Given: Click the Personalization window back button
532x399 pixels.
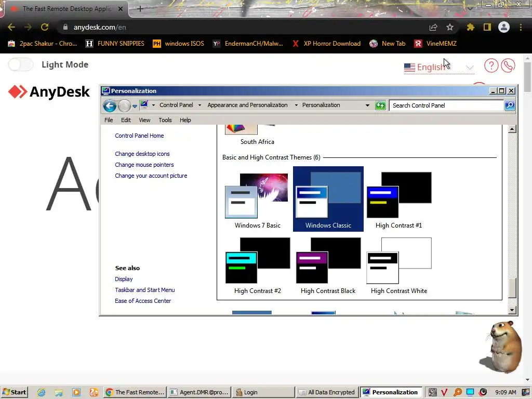Looking at the screenshot, I should [x=110, y=105].
